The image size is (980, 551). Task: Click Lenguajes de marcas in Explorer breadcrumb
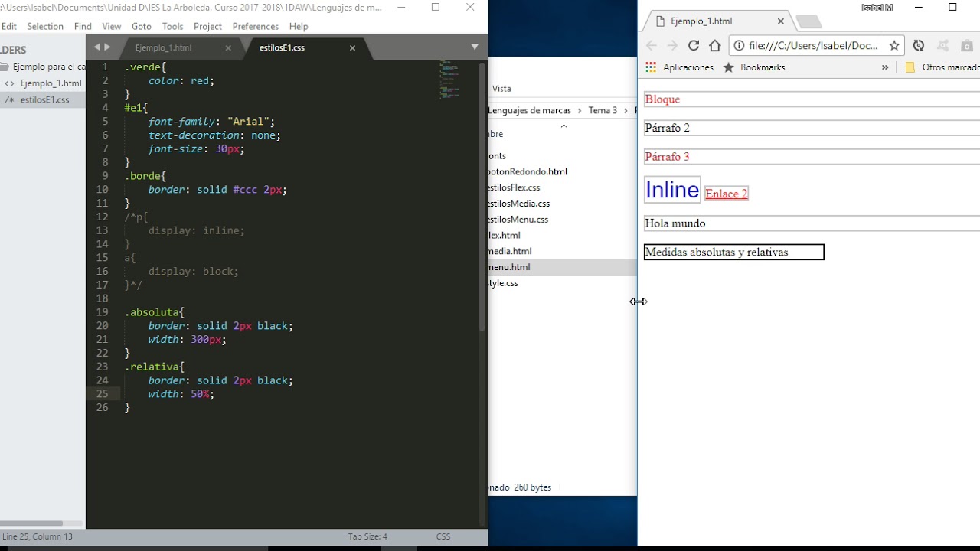pos(529,110)
